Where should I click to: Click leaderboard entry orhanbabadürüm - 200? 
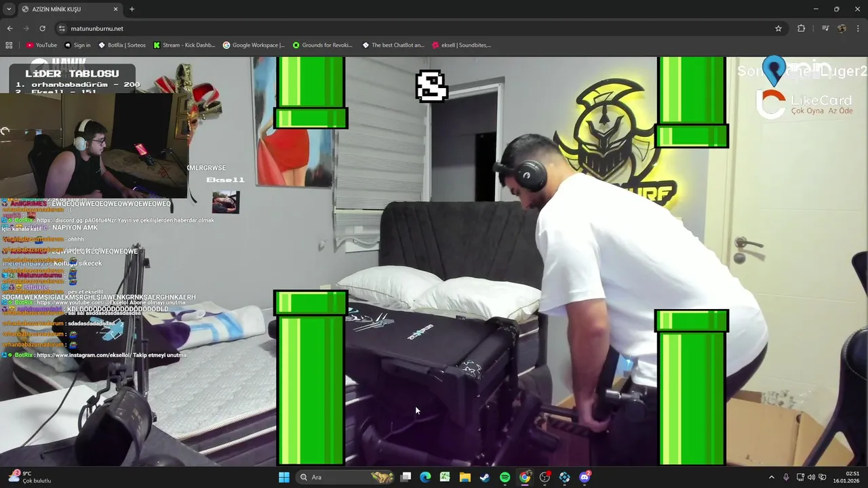(x=78, y=85)
